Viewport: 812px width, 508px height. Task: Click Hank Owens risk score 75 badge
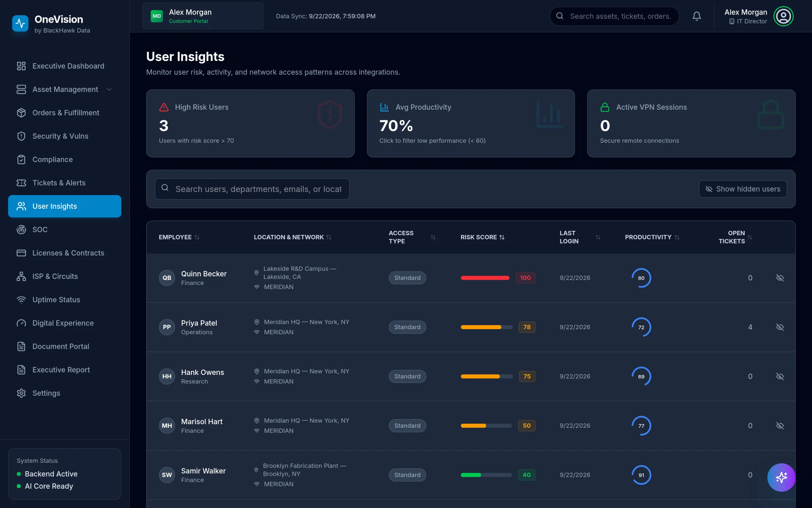[527, 376]
